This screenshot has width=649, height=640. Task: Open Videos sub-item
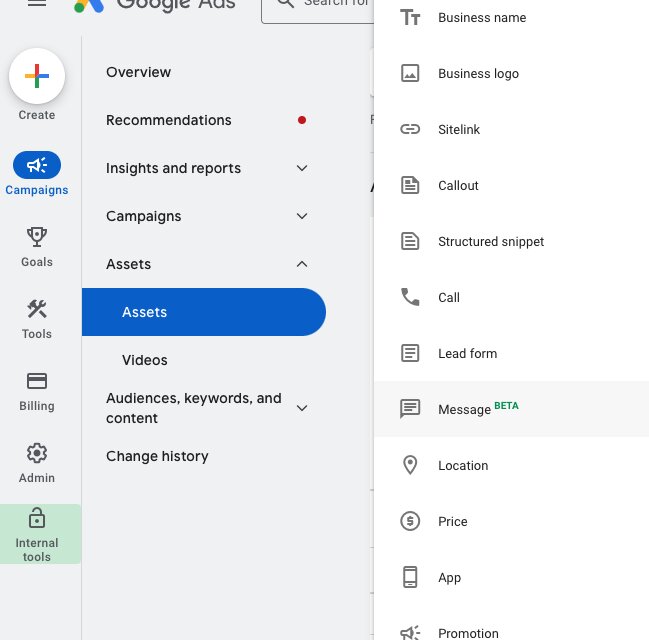144,360
